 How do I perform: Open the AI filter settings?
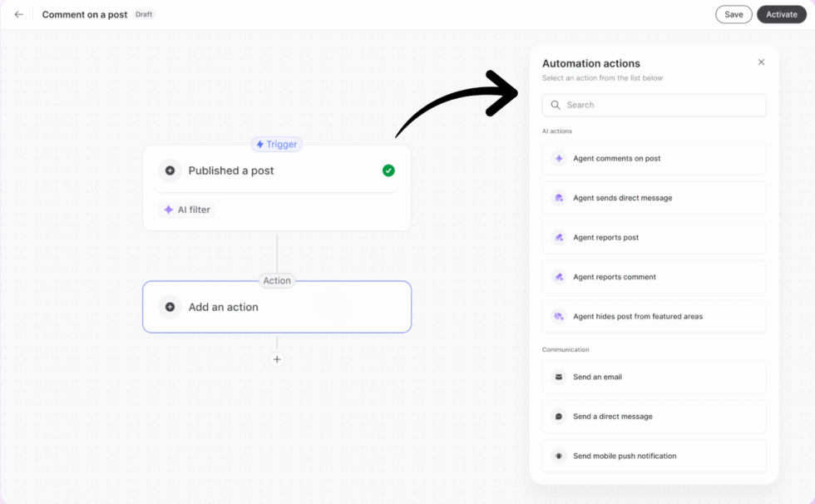[187, 210]
